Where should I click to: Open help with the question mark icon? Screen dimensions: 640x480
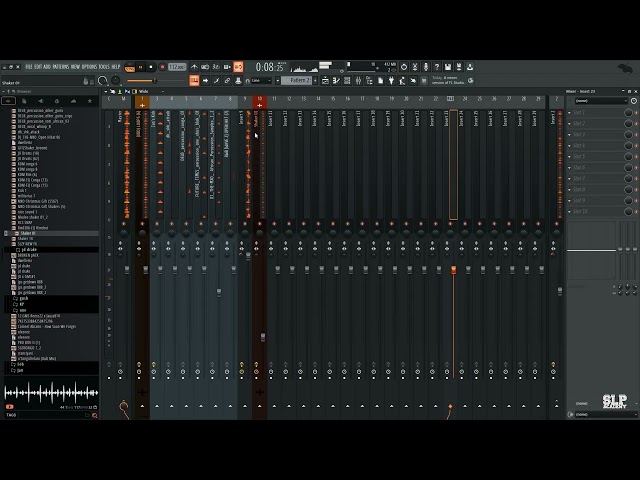pyautogui.click(x=437, y=67)
